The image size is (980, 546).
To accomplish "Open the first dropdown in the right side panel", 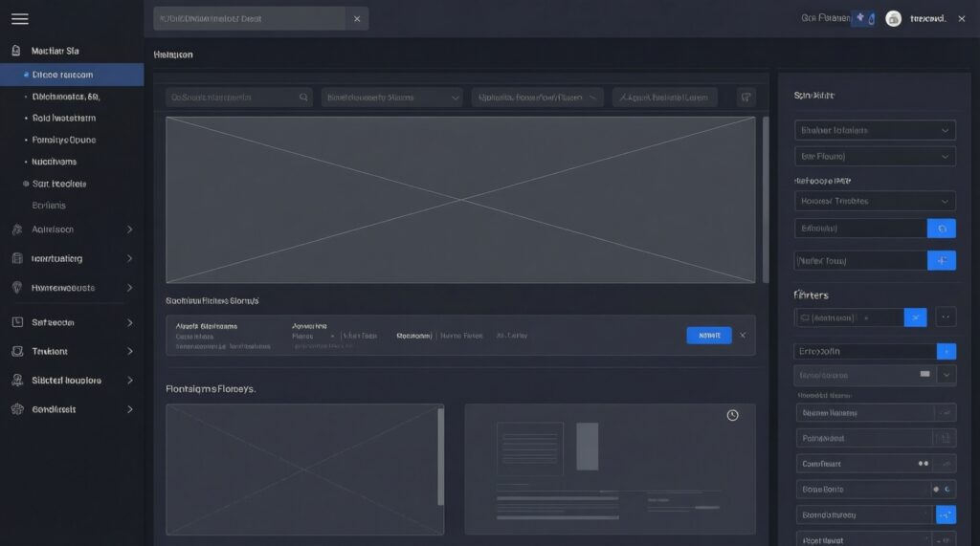I will click(x=875, y=130).
